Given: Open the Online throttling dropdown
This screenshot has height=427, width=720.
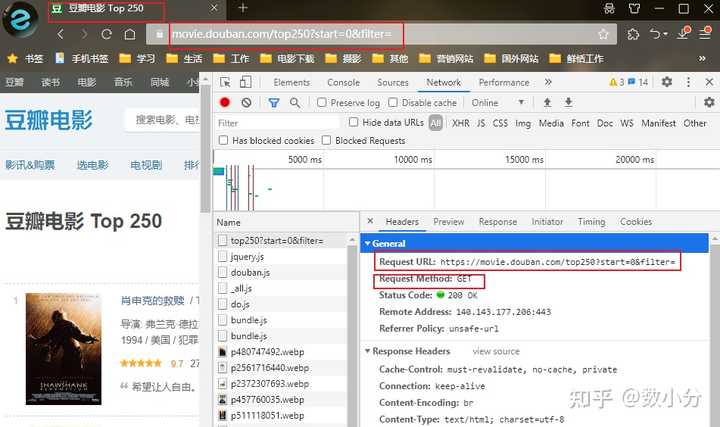Looking at the screenshot, I should [498, 102].
